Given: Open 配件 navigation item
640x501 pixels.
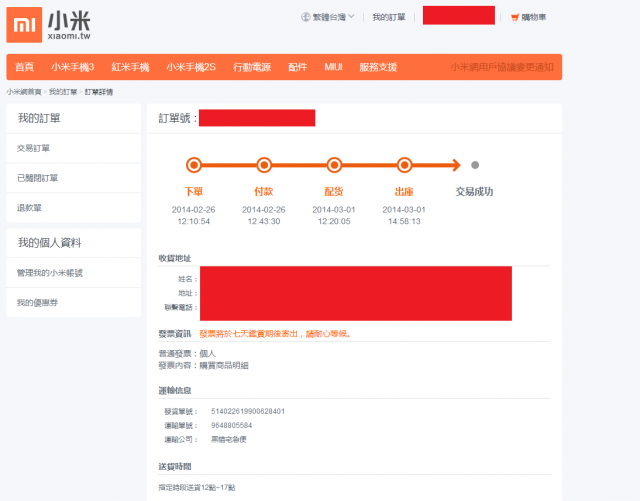Looking at the screenshot, I should (x=298, y=67).
